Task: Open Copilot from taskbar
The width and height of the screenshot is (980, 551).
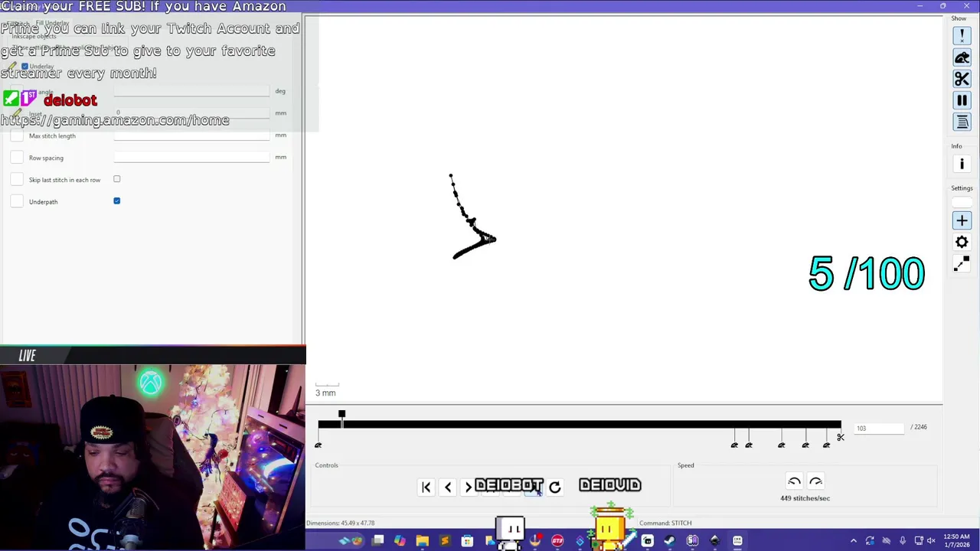Action: [x=400, y=541]
